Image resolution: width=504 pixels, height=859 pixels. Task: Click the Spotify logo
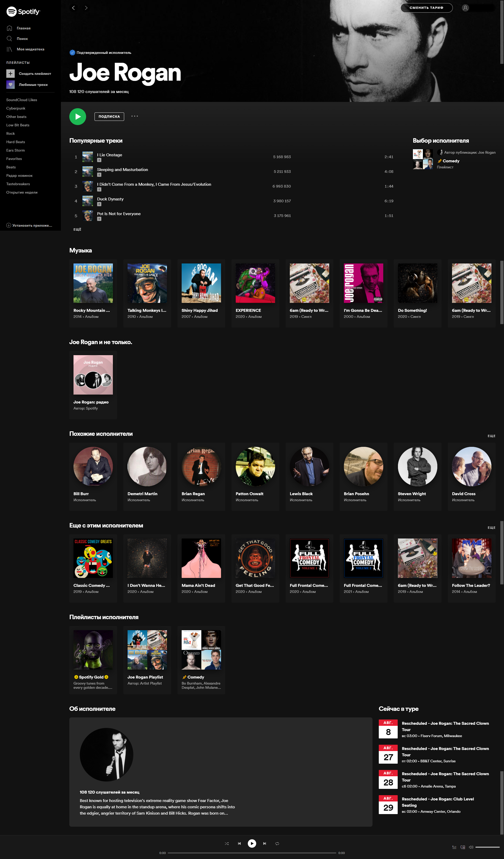23,12
